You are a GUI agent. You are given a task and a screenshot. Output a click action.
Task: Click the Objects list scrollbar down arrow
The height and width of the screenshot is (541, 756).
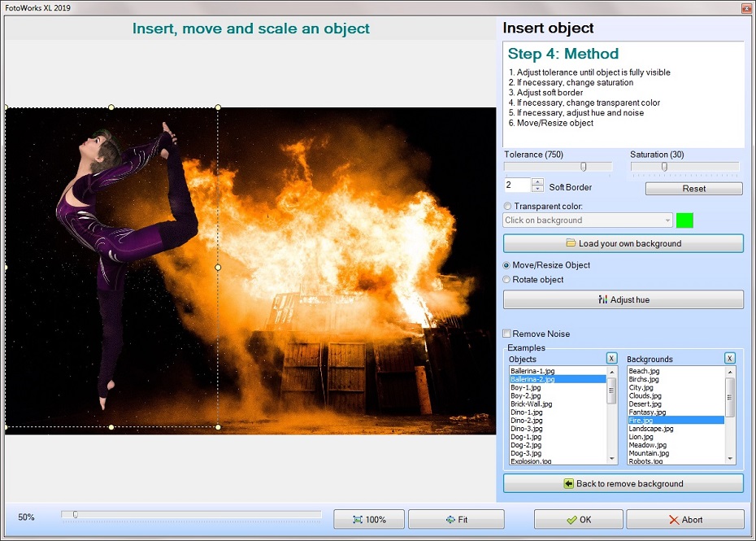(612, 458)
